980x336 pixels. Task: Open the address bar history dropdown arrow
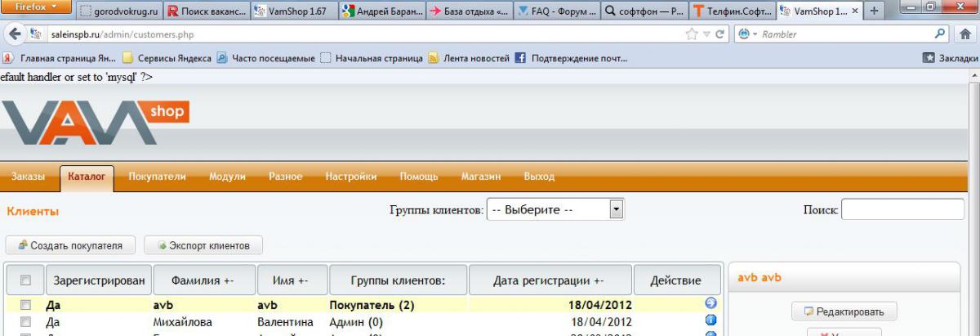click(x=707, y=34)
